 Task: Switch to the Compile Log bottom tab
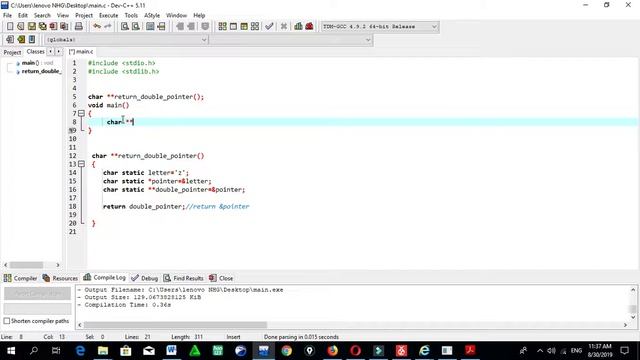[104, 278]
